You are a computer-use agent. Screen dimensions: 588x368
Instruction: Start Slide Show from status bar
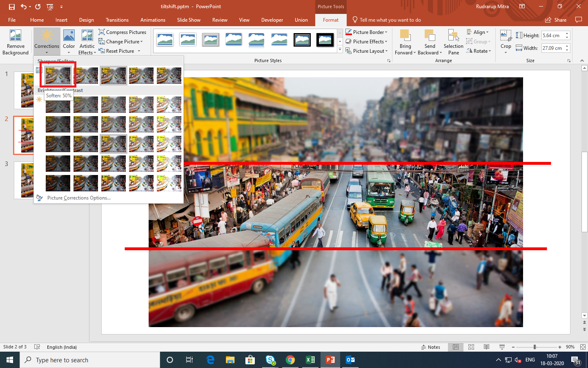[502, 347]
